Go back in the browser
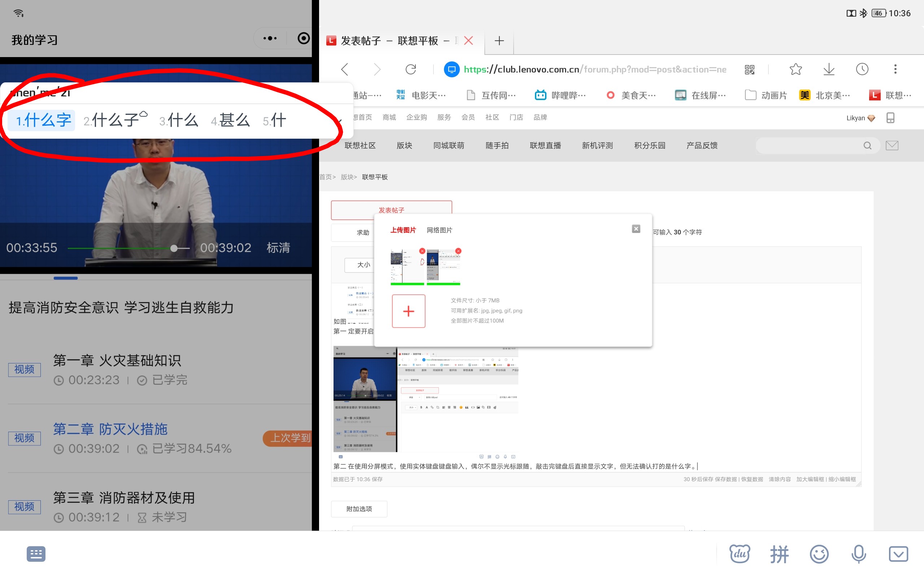The width and height of the screenshot is (924, 578). pyautogui.click(x=344, y=69)
